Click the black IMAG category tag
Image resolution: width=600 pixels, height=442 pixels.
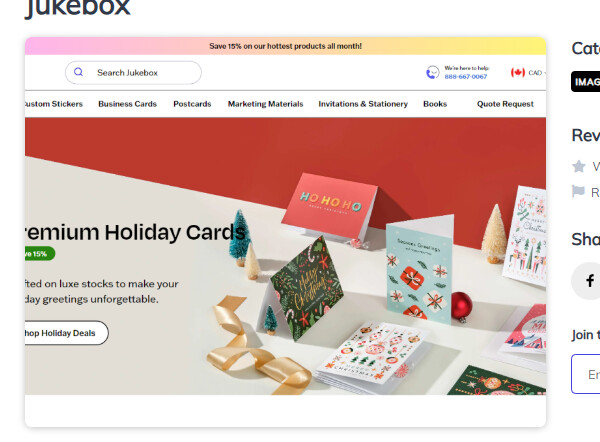point(585,82)
